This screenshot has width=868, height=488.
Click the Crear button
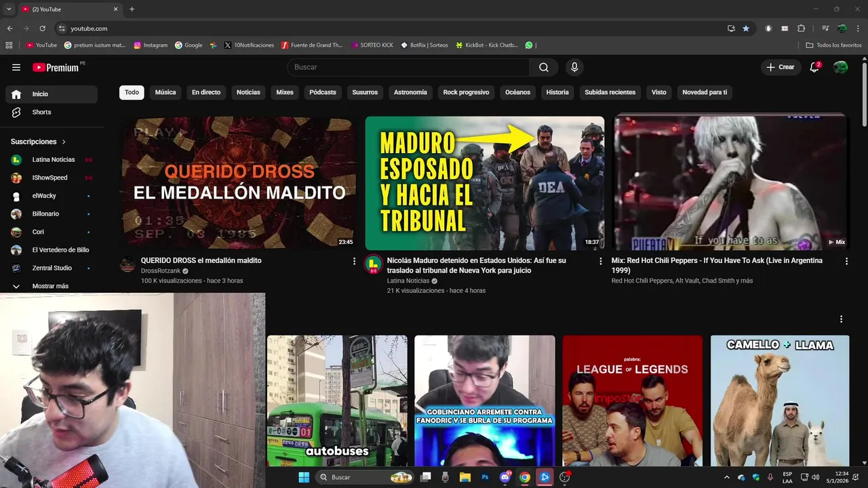[780, 67]
